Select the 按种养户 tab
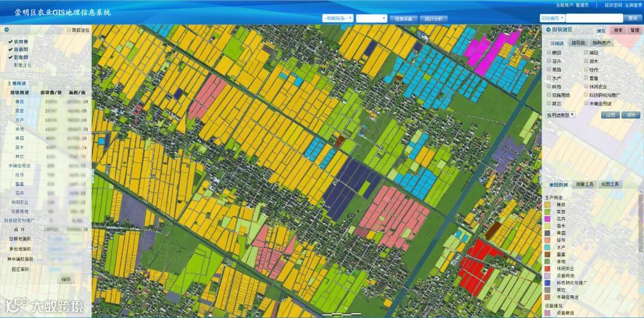This screenshot has width=644, height=318. pyautogui.click(x=601, y=43)
